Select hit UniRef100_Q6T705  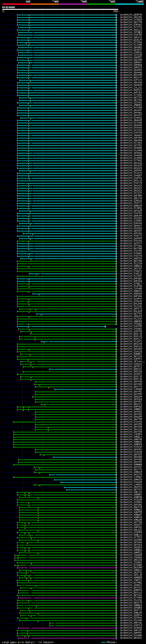pos(131,22)
